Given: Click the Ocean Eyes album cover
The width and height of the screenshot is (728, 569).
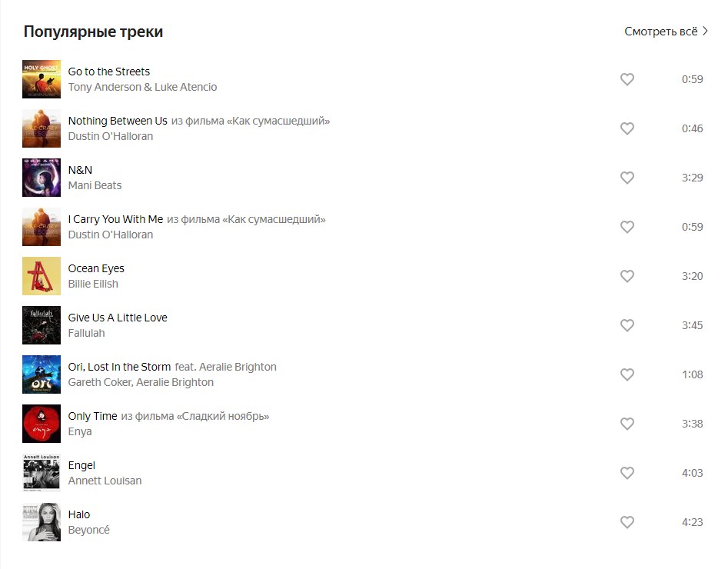Looking at the screenshot, I should 42,276.
